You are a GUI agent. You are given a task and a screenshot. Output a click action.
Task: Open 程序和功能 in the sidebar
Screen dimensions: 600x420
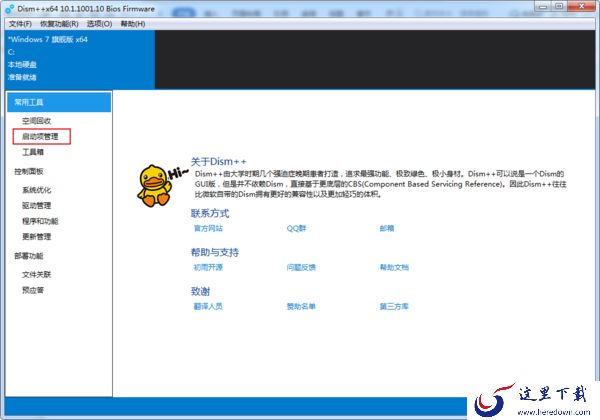pos(40,221)
